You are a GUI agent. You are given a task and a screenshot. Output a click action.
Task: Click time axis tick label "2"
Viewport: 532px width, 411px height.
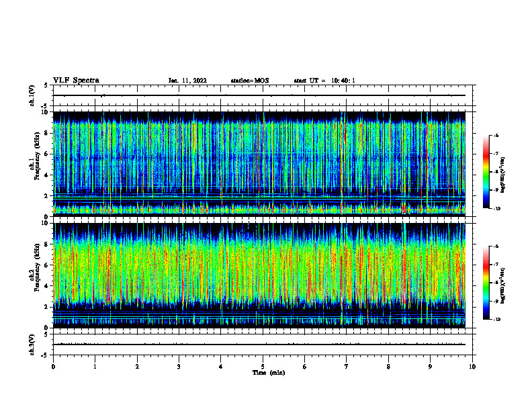click(137, 367)
